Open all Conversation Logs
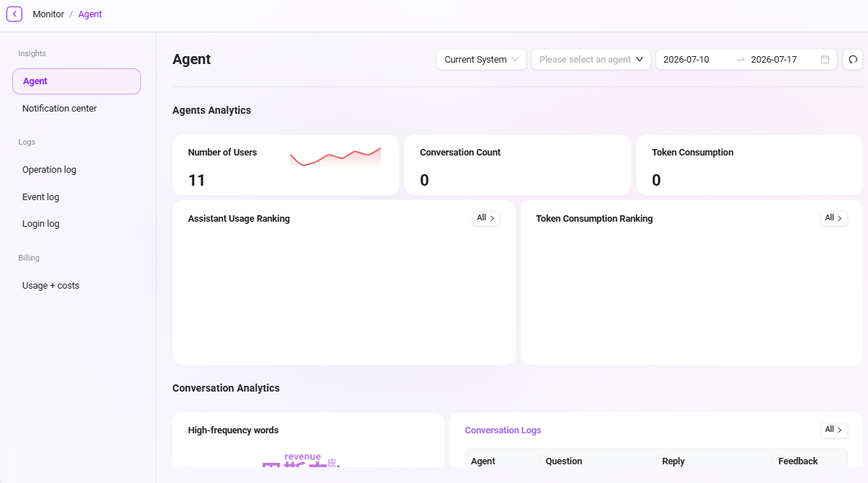 pos(834,430)
